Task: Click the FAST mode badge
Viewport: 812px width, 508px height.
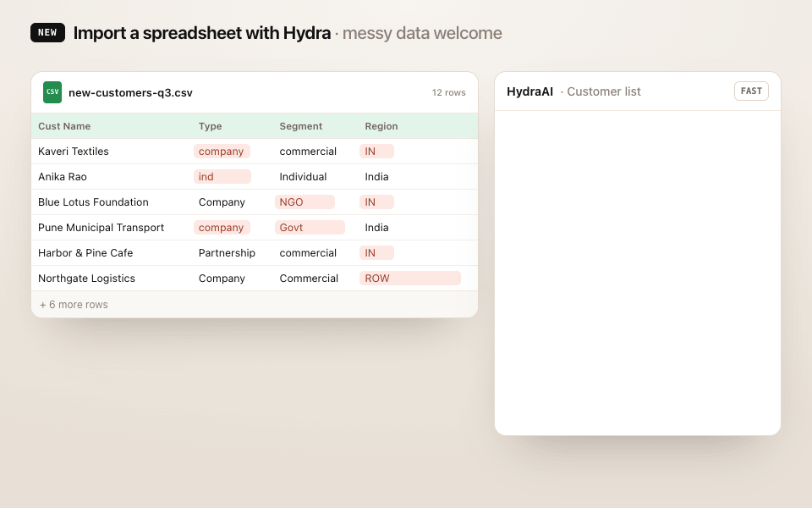Action: click(751, 91)
